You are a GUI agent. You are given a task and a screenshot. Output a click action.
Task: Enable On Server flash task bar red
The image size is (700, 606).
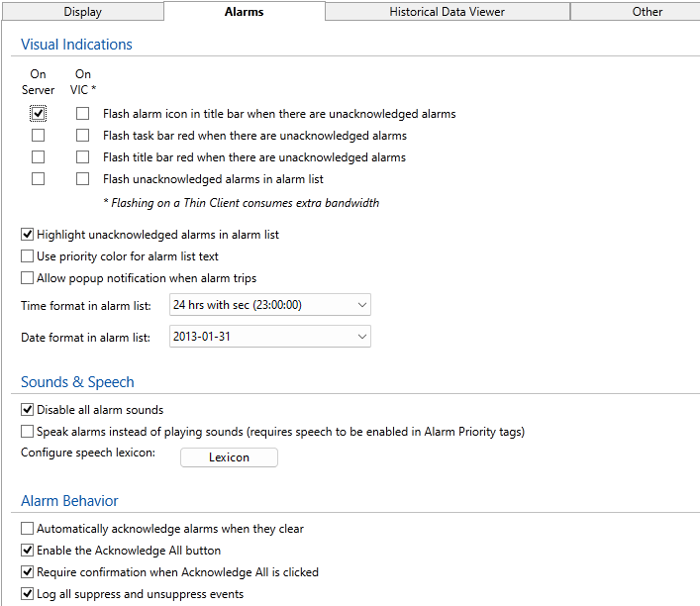[x=38, y=136]
